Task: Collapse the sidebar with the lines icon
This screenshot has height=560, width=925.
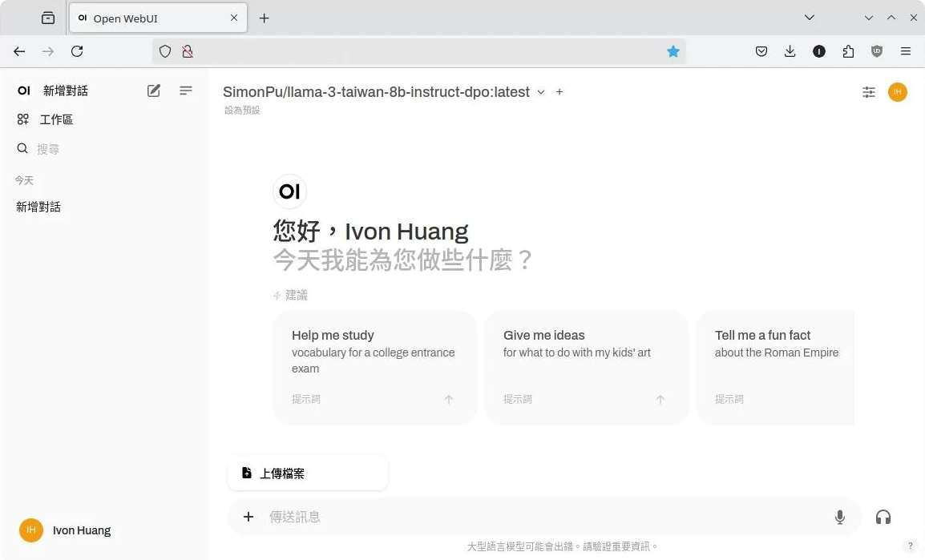Action: 186,91
